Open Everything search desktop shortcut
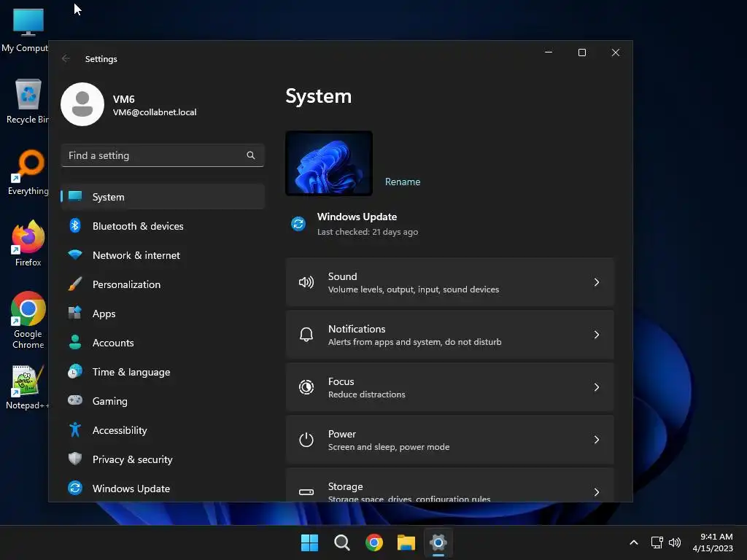This screenshot has height=560, width=747. coord(28,172)
